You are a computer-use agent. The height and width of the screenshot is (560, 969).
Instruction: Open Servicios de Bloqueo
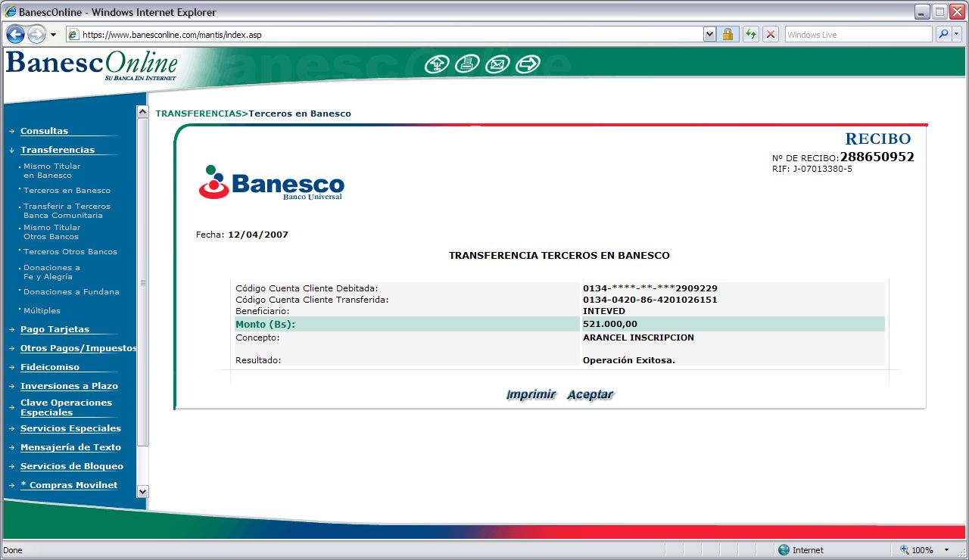click(72, 466)
